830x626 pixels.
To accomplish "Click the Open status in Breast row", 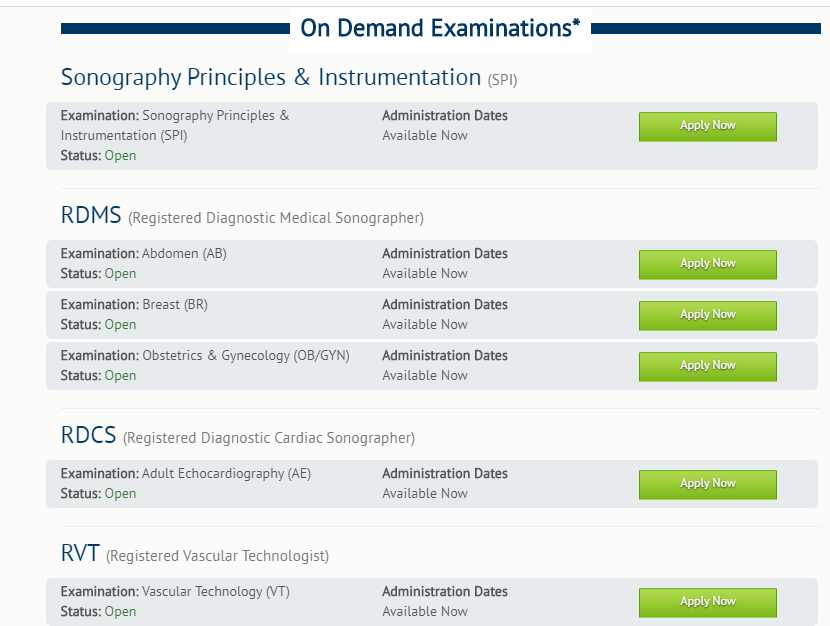I will 120,325.
